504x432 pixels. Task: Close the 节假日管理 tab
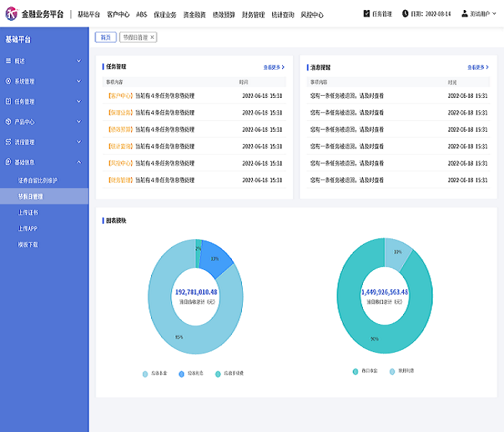(x=152, y=37)
